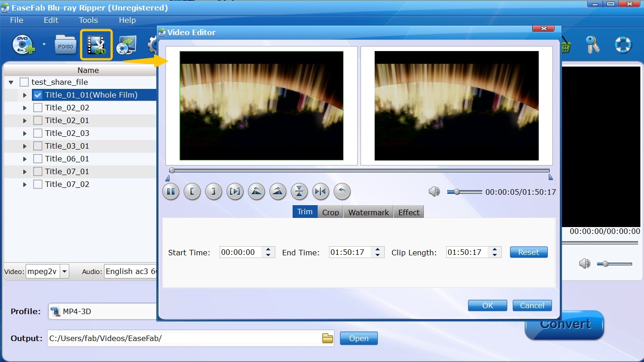Check the Title_02_03 checkbox

pyautogui.click(x=38, y=133)
